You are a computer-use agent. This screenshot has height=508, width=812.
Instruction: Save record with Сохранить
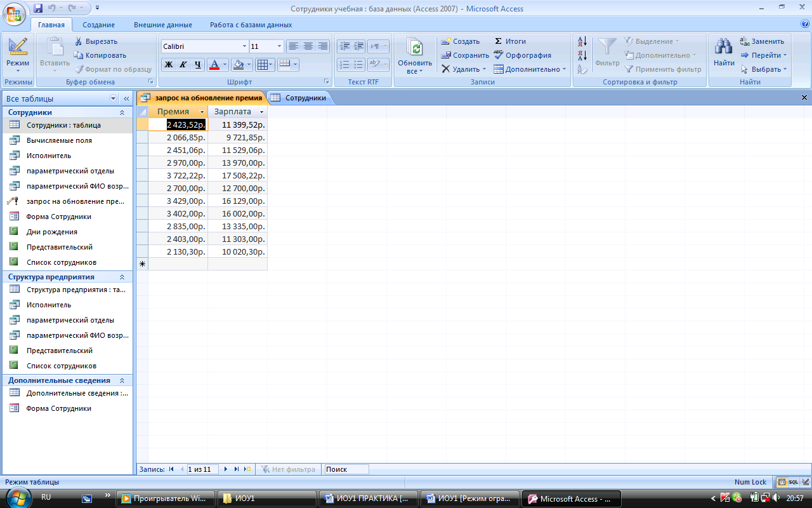coord(465,55)
